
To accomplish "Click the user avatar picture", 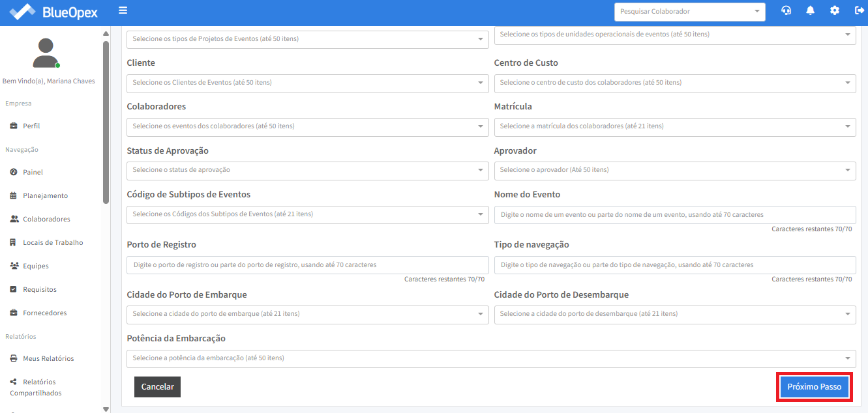I will tap(46, 53).
